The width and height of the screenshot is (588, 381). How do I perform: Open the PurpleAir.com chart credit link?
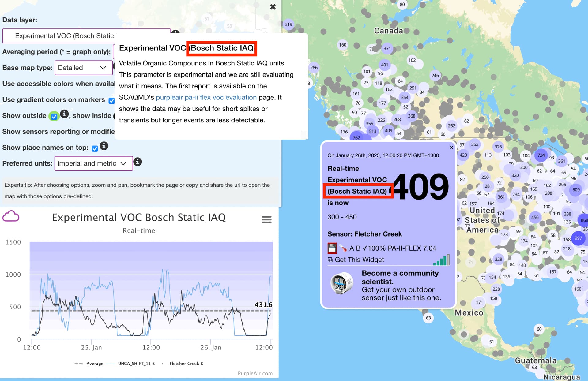[x=255, y=373]
